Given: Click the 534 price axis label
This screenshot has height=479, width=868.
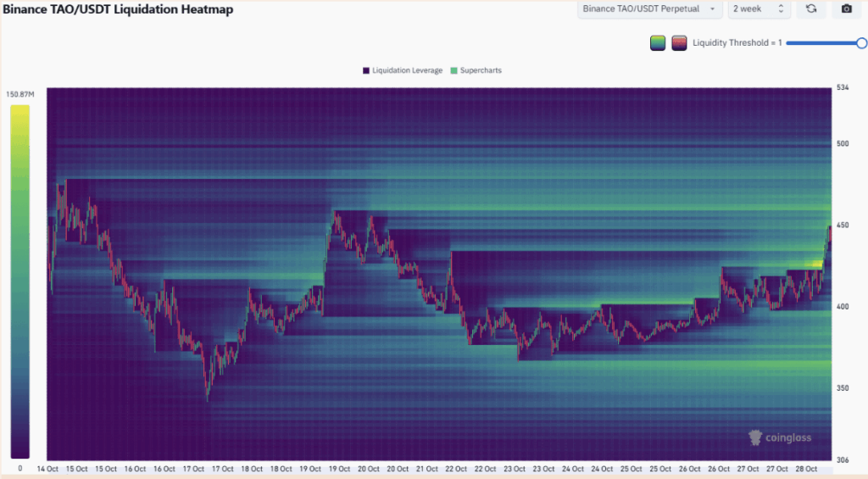Looking at the screenshot, I should pos(843,87).
